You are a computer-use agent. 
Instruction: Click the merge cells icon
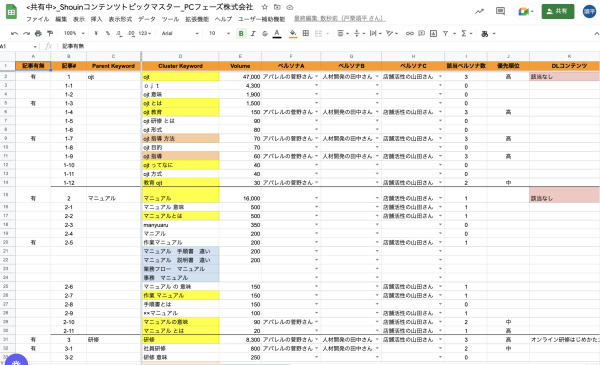click(318, 34)
